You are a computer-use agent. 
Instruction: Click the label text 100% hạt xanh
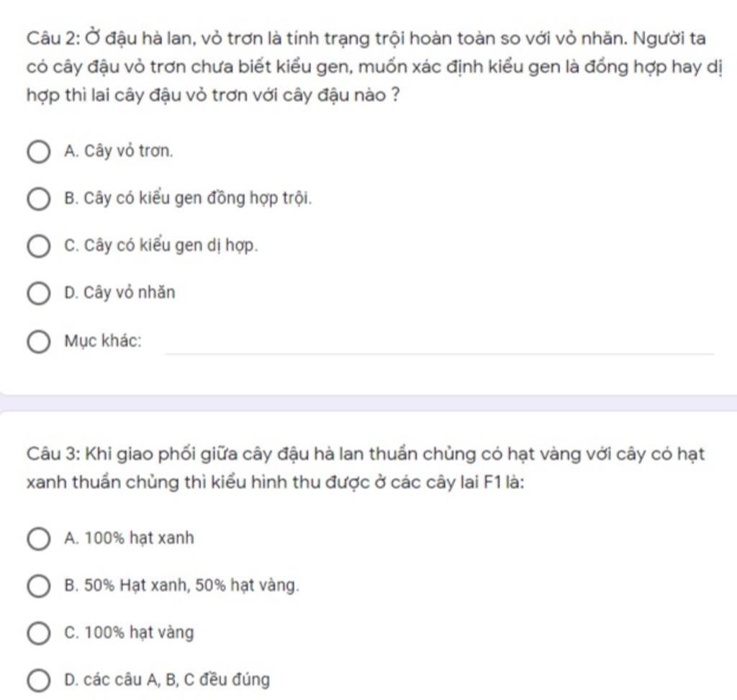(x=139, y=538)
